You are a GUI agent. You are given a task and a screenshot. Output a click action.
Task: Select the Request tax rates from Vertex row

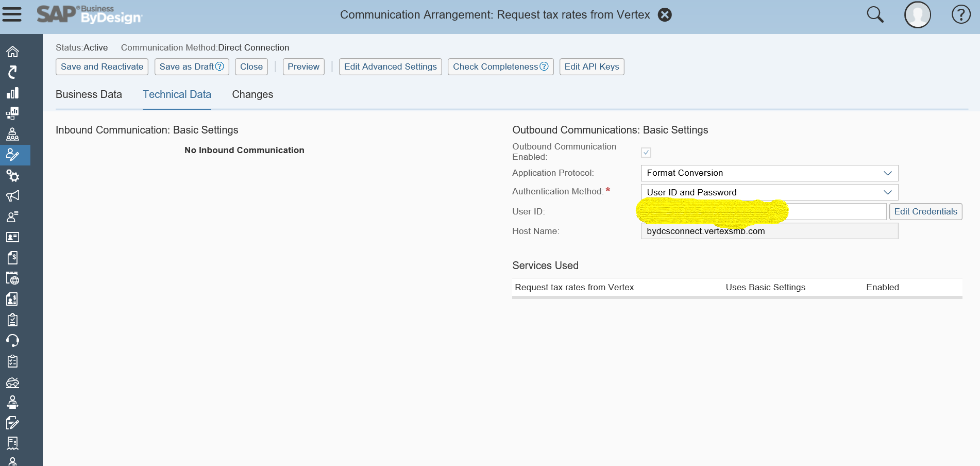tap(574, 288)
